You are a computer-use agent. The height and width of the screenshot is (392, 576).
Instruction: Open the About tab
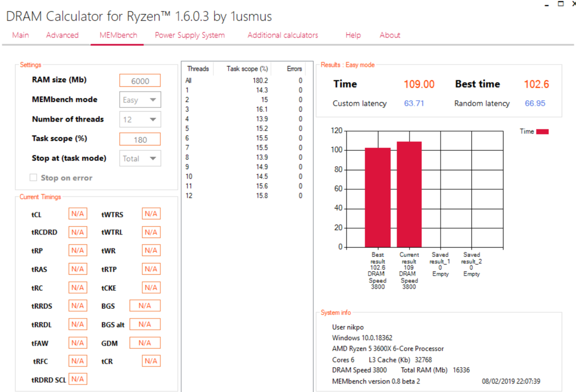(390, 35)
